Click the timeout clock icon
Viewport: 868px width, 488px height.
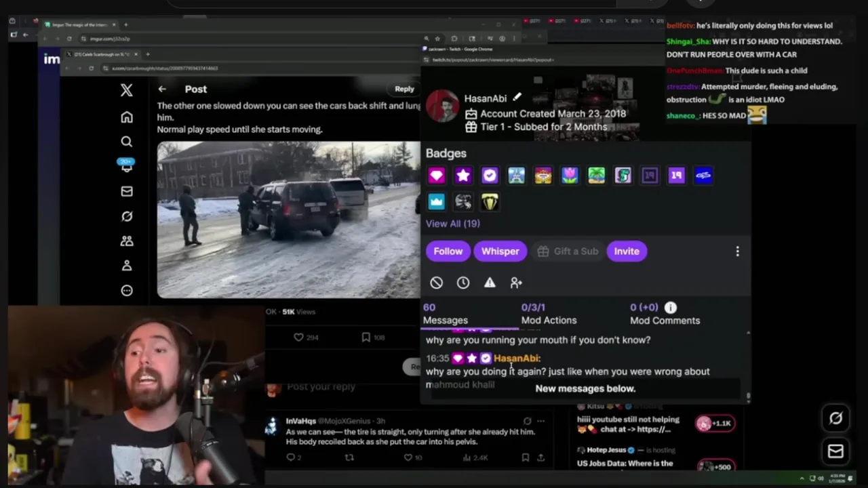click(x=463, y=283)
